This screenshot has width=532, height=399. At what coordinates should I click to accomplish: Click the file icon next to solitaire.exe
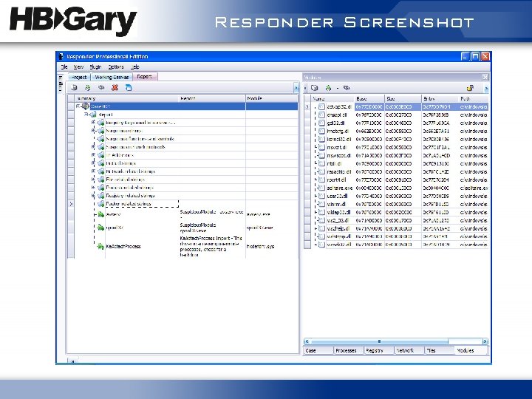(x=321, y=188)
